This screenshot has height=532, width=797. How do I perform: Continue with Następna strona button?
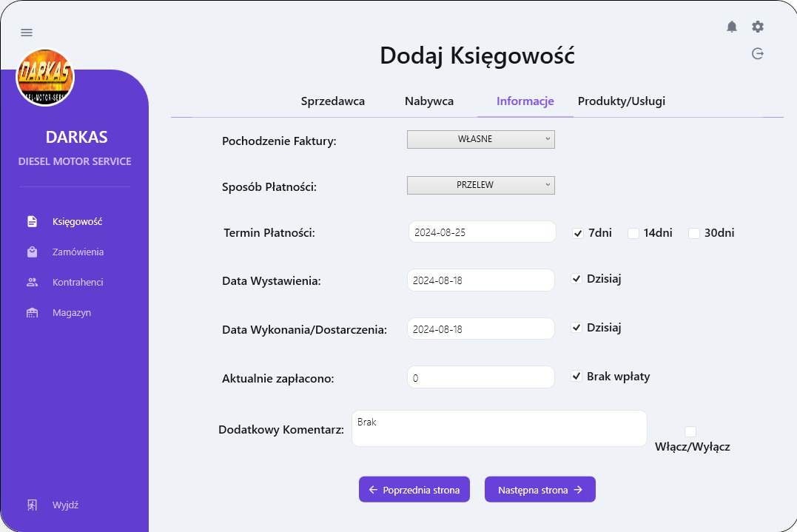(539, 489)
